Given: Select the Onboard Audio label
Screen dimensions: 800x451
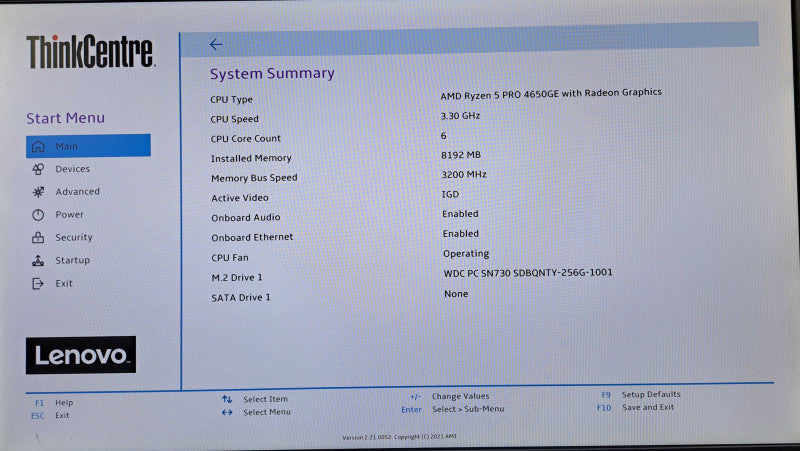Looking at the screenshot, I should click(246, 218).
